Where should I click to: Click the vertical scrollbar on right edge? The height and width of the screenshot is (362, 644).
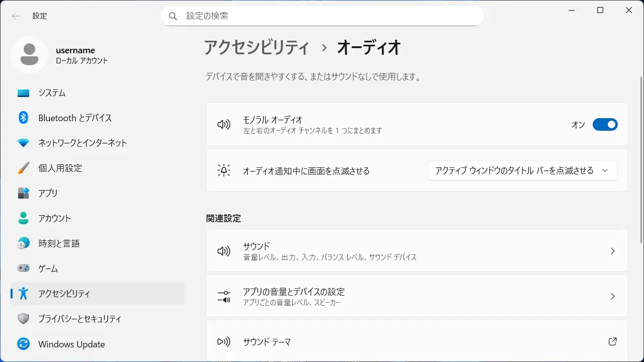tap(641, 151)
